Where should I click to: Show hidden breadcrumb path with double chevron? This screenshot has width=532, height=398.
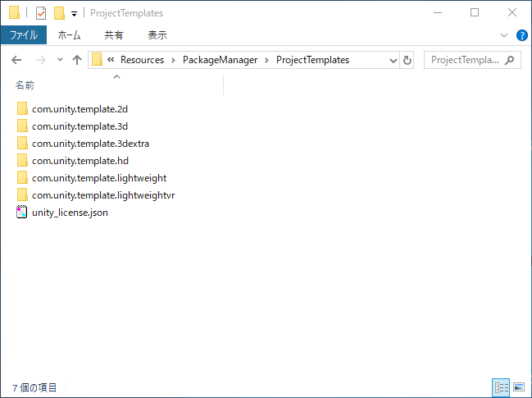coord(111,60)
